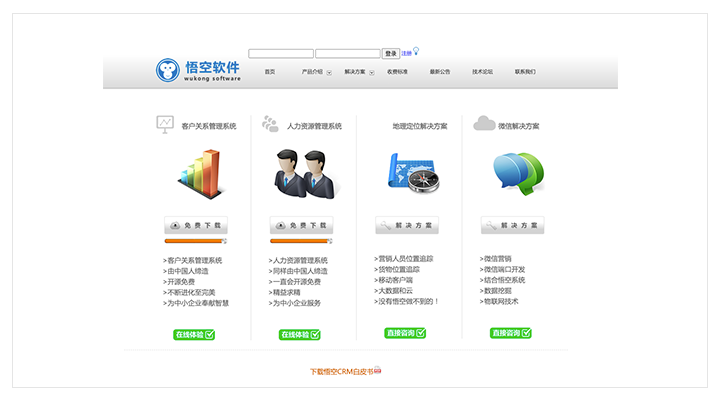Expand the 产品介绍 dropdown arrow
Viewport: 720px width, 400px height.
click(x=329, y=72)
